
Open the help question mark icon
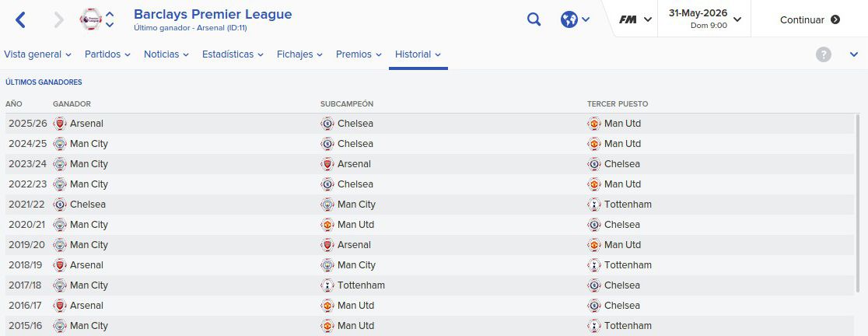[x=823, y=54]
